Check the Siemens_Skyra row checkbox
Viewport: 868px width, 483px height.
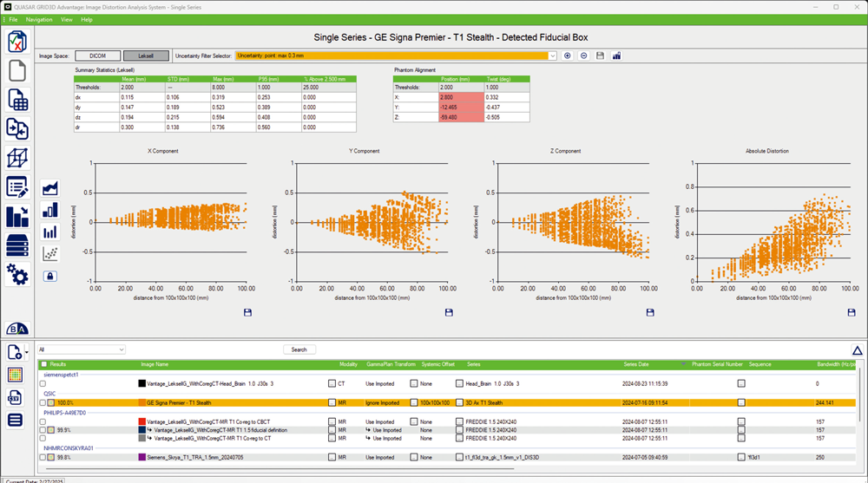pos(43,457)
